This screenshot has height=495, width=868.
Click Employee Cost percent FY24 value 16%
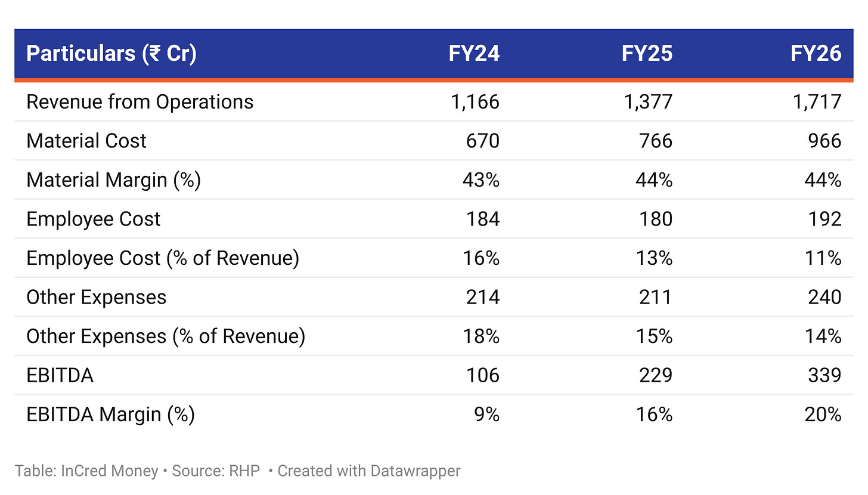[481, 258]
